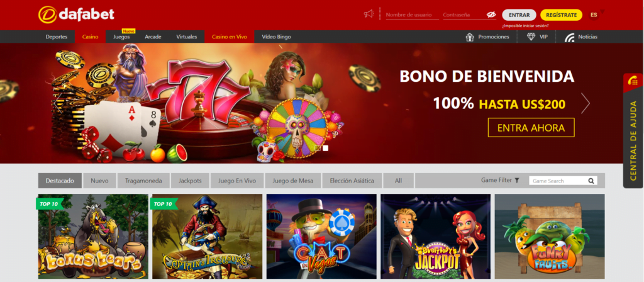Screen dimensions: 644x282
Task: Click the Nombre de usuario field
Action: pyautogui.click(x=412, y=15)
